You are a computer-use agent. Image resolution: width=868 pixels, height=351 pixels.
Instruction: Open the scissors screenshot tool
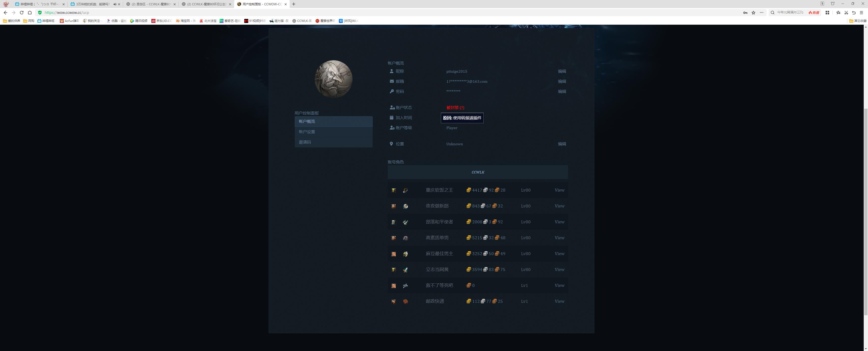point(846,13)
